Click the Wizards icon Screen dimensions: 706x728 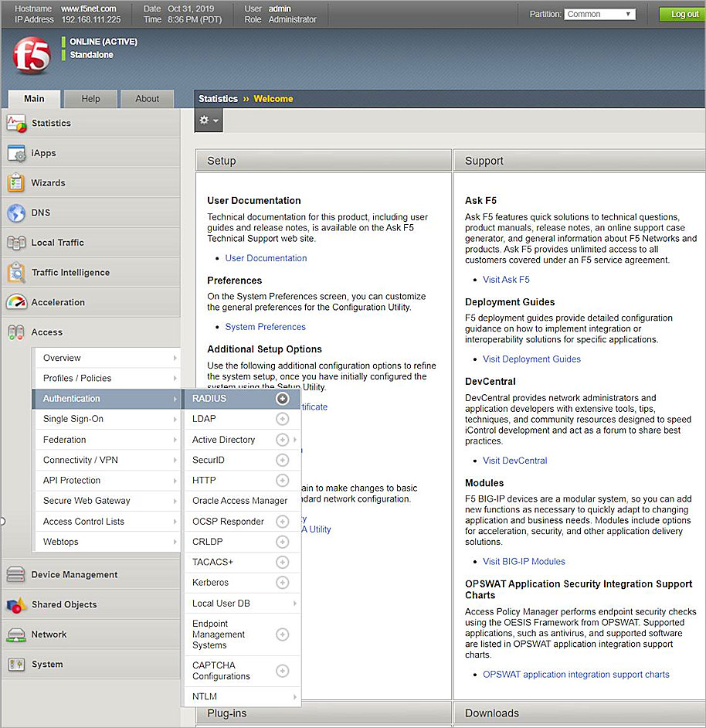17,183
